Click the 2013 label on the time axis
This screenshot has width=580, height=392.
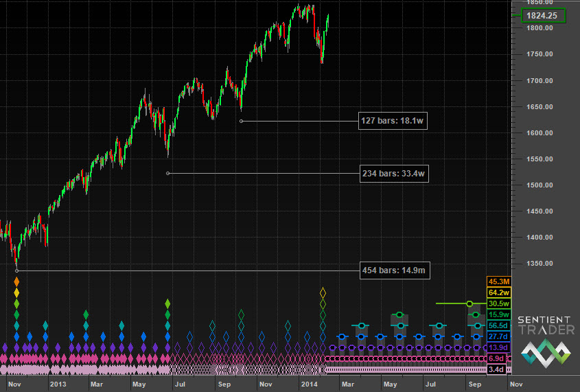pyautogui.click(x=58, y=384)
